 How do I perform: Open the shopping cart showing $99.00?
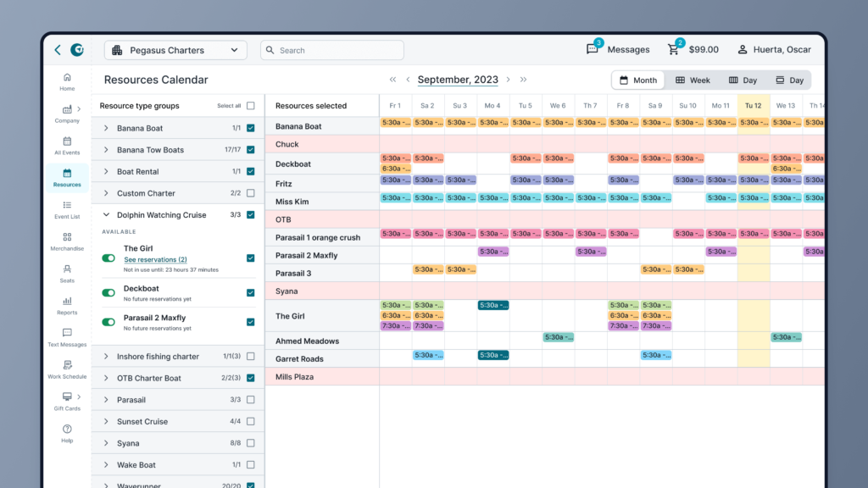[x=676, y=49]
